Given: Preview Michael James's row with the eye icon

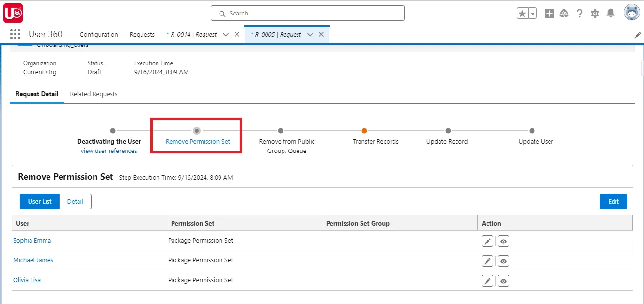Looking at the screenshot, I should (503, 260).
